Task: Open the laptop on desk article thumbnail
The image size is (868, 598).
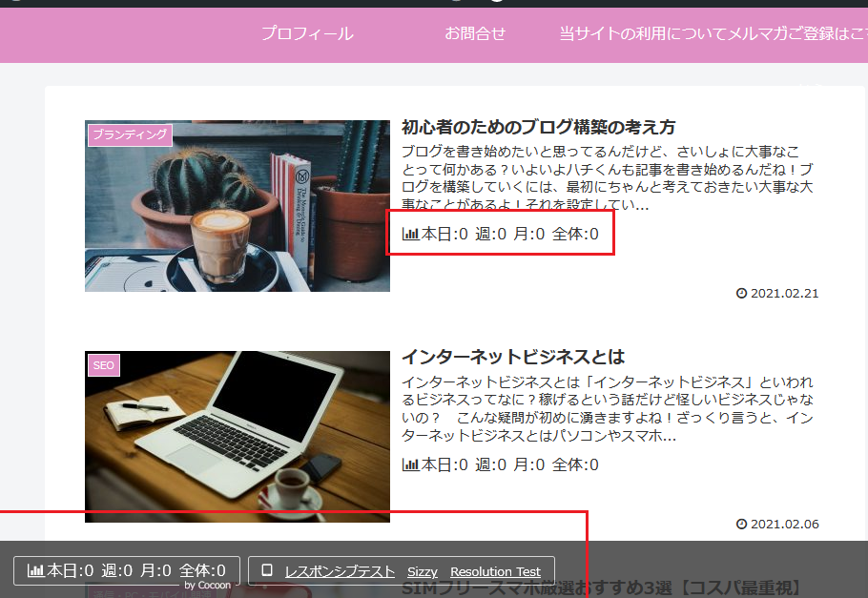Action: click(x=237, y=436)
